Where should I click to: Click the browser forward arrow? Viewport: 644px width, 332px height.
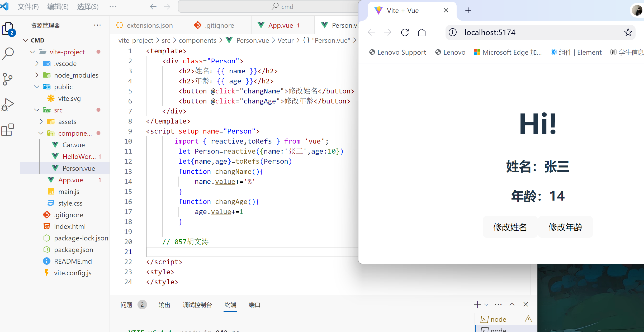tap(388, 32)
